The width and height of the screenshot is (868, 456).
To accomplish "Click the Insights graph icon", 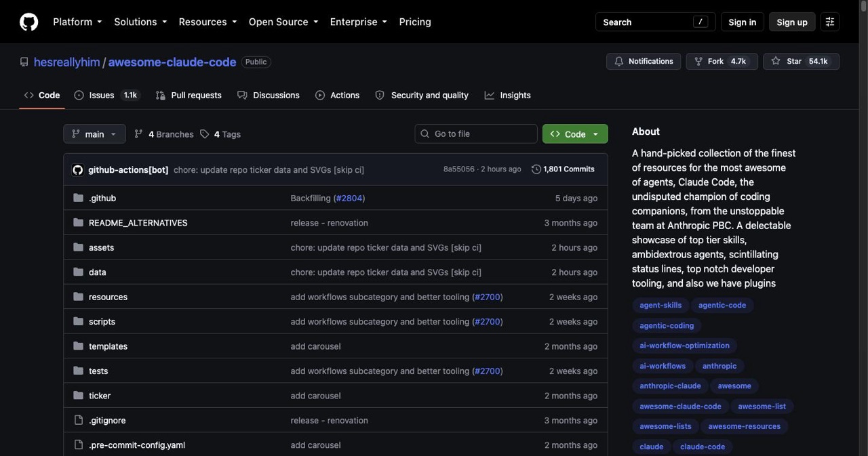I will (490, 96).
